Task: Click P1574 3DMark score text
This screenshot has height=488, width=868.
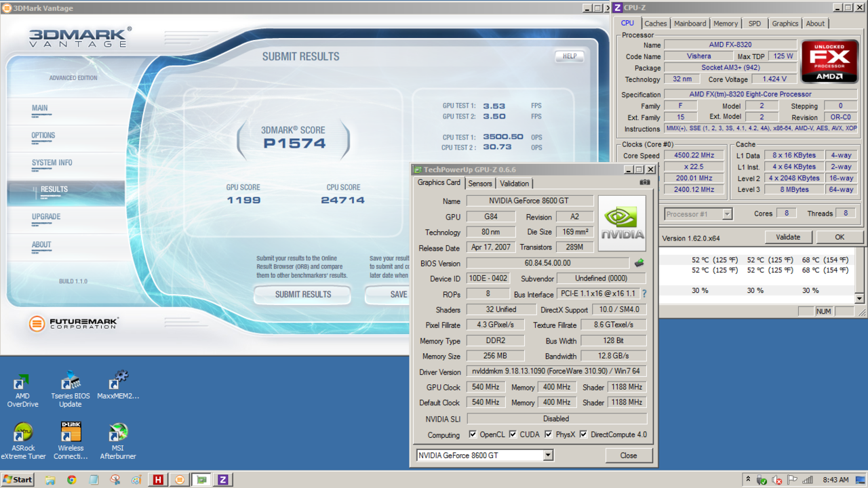Action: pyautogui.click(x=295, y=143)
